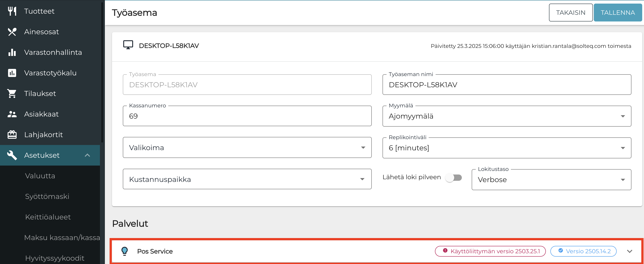This screenshot has height=264, width=644.
Task: Open the Lokitustaso Verbose dropdown
Action: (x=551, y=180)
